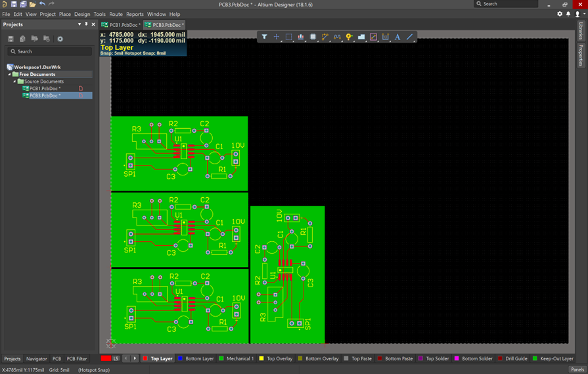Open the user account icon
588x374 pixels.
[x=577, y=14]
